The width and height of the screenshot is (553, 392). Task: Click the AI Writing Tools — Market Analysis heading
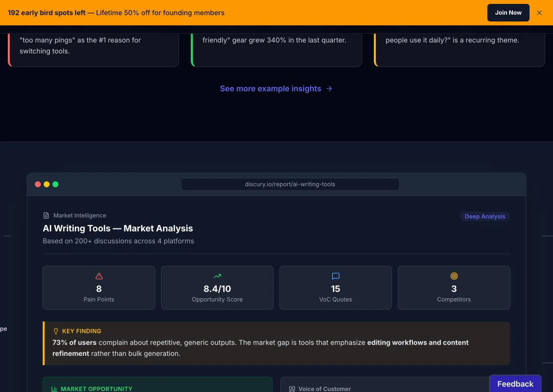click(118, 228)
